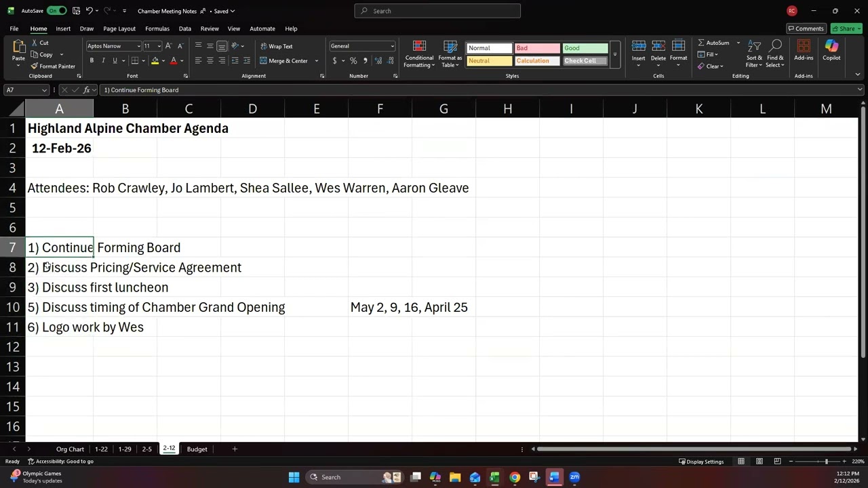Apply the borders icon

tap(134, 60)
